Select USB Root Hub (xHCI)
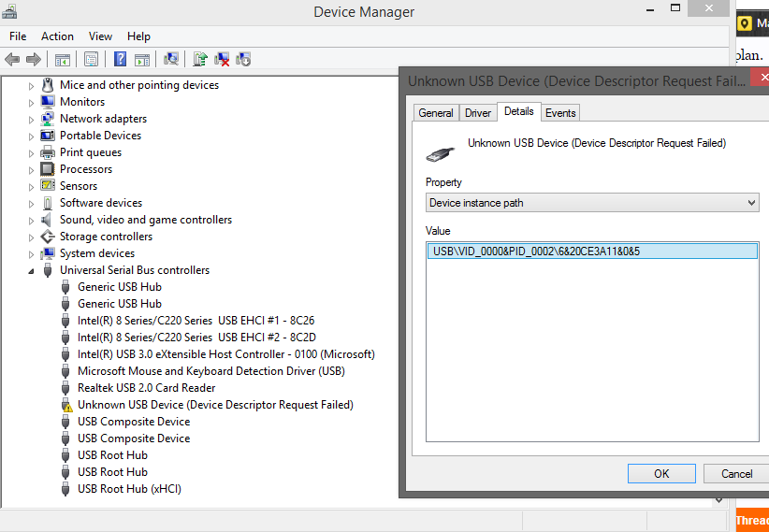This screenshot has width=769, height=532. [129, 489]
